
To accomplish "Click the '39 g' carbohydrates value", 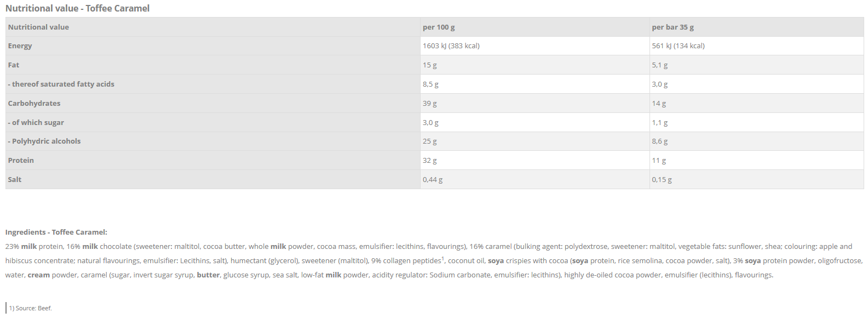I will point(429,104).
